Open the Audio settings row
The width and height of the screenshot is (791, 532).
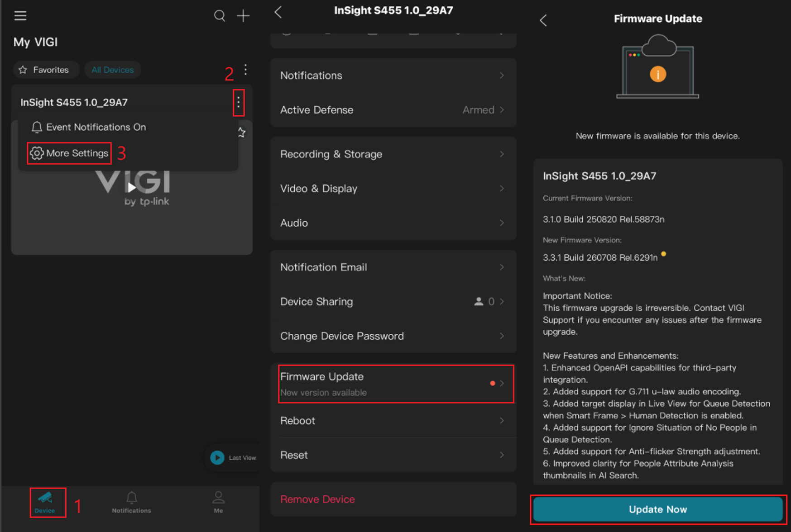[393, 223]
